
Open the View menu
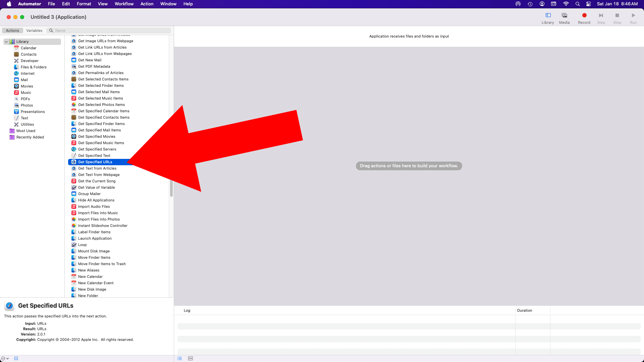(x=103, y=4)
